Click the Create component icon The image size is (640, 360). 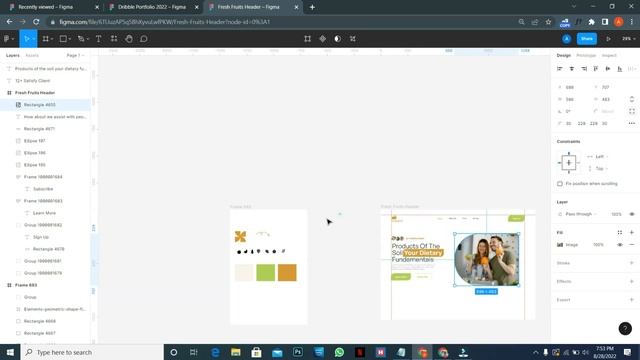click(x=322, y=39)
